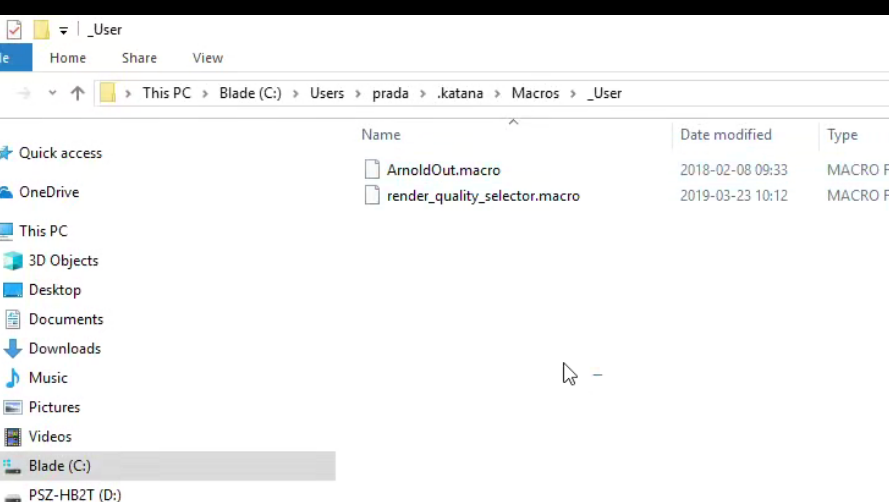This screenshot has width=889, height=502.
Task: Click the New Folder icon in the title bar
Action: coord(41,30)
